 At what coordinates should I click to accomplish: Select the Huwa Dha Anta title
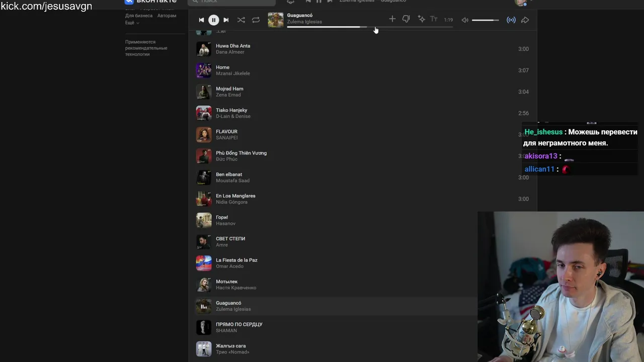[233, 46]
